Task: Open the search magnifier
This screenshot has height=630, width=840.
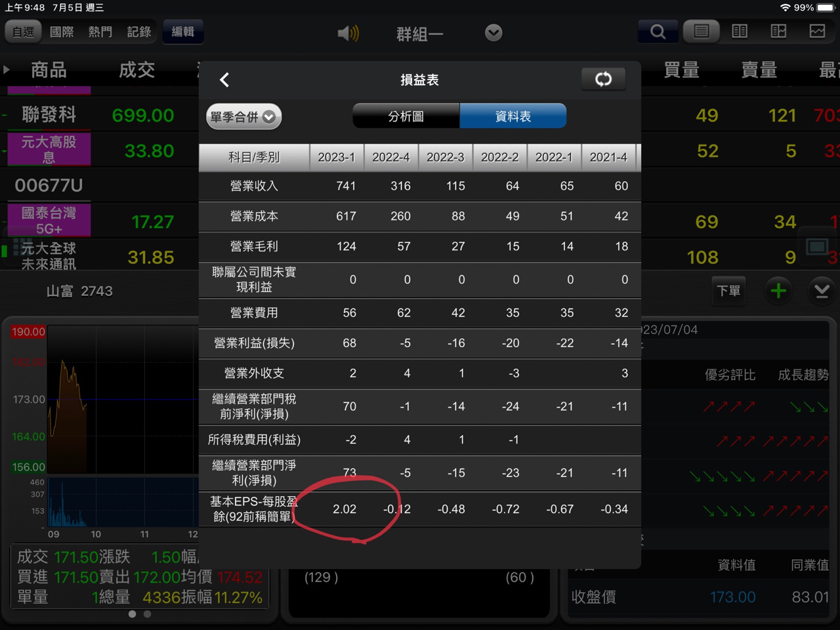Action: 658,31
